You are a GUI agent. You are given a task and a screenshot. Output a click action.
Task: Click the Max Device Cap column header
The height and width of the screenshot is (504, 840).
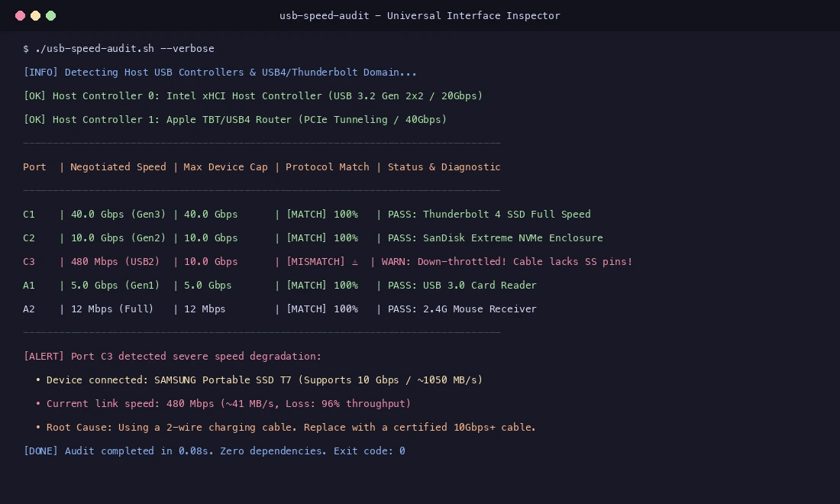pos(225,166)
